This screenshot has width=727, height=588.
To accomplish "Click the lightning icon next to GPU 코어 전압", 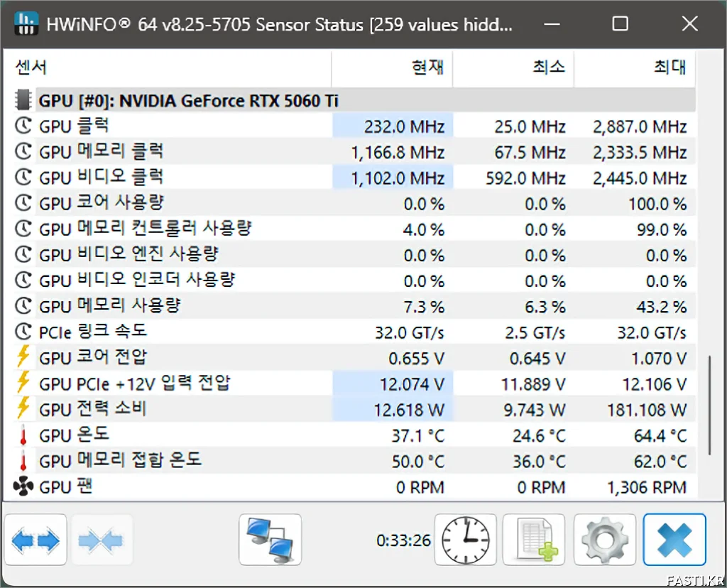I will pos(23,356).
